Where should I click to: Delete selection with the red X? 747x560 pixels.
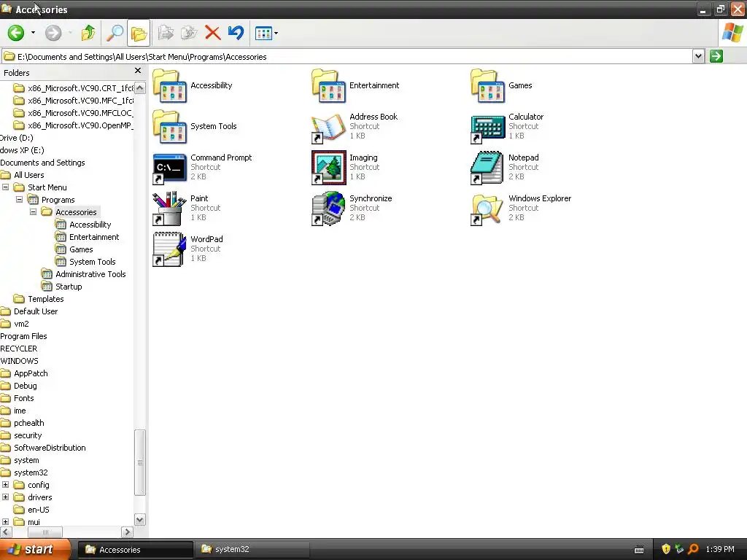(212, 33)
